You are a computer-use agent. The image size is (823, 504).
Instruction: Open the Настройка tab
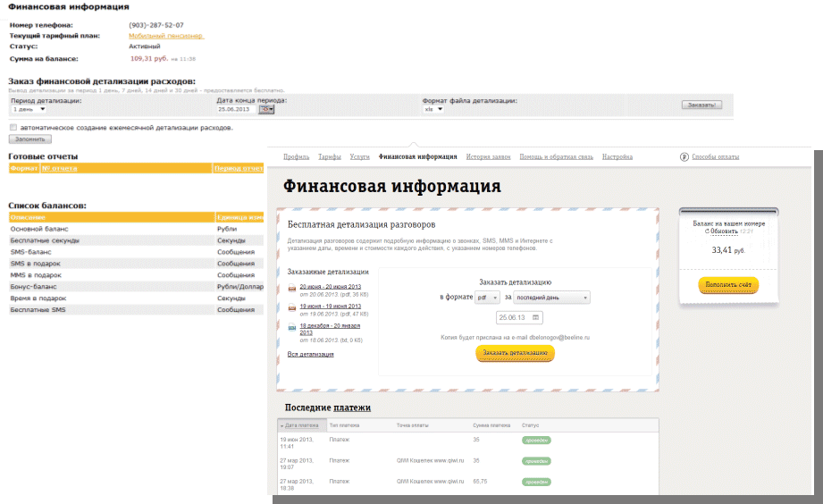(617, 157)
